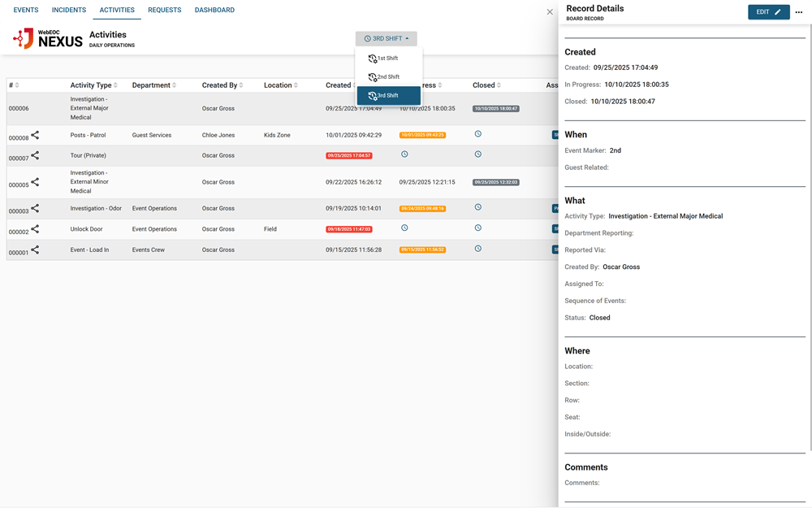
Task: Click Closed clock icon for Posts - Patrol
Action: pos(477,134)
